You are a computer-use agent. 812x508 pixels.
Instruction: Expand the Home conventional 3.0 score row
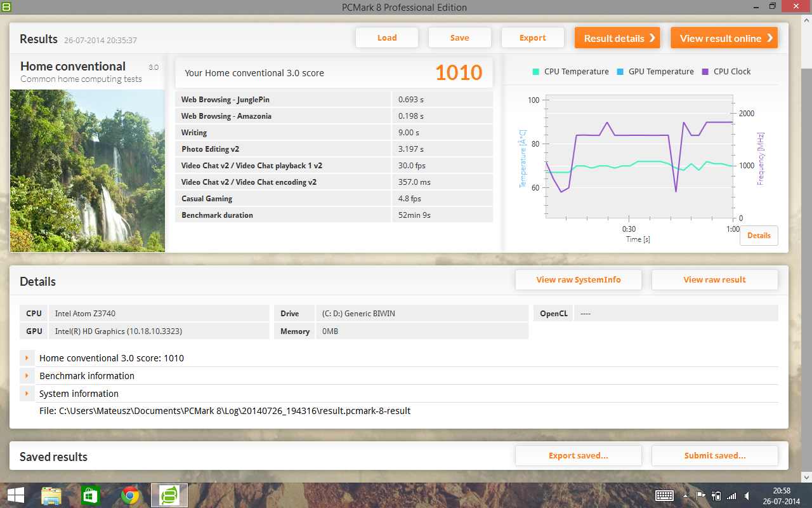[27, 358]
